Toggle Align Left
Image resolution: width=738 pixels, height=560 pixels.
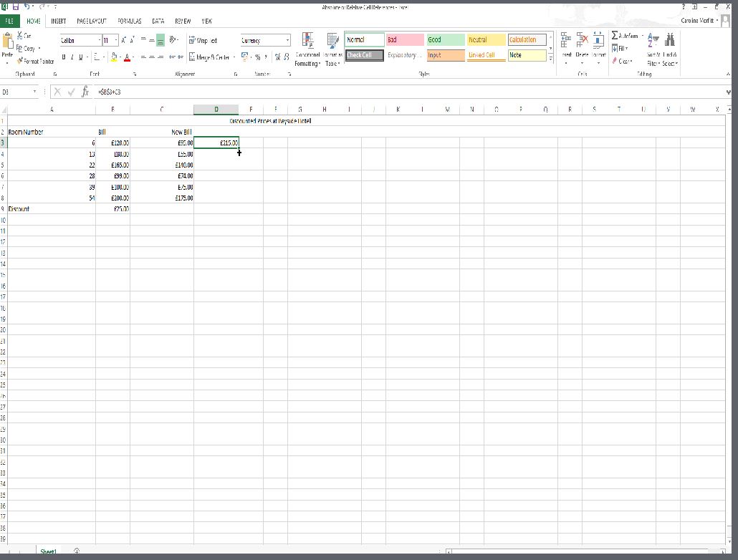coord(143,57)
